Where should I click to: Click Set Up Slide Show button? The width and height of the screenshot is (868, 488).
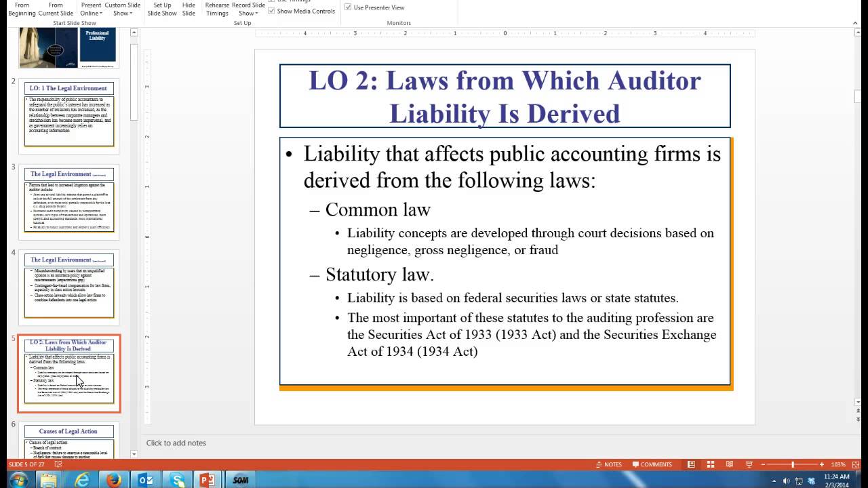(162, 9)
